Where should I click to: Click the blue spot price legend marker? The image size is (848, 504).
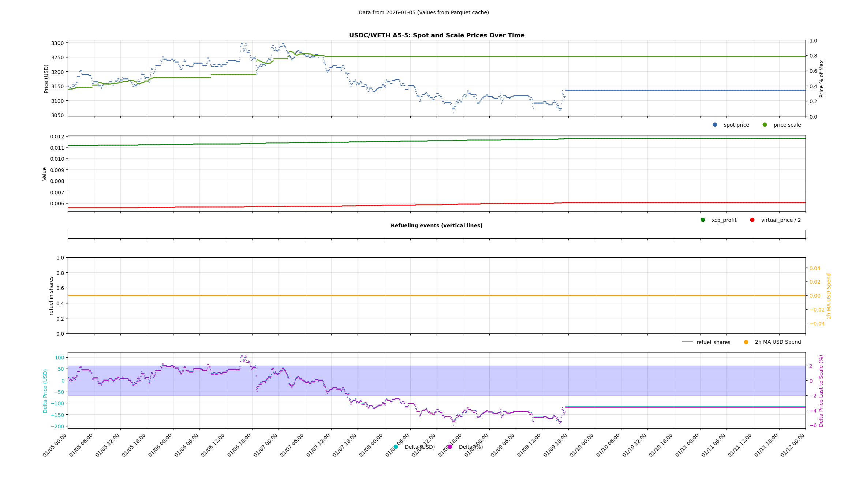click(x=715, y=125)
